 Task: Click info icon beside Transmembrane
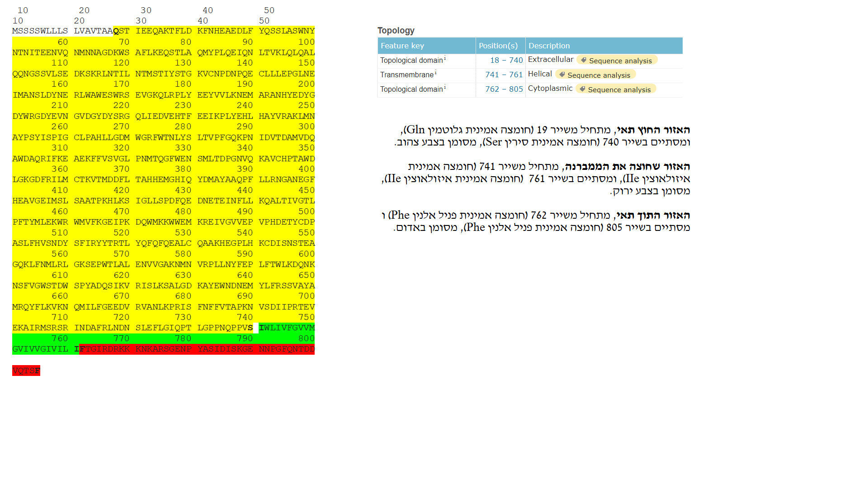(x=436, y=72)
